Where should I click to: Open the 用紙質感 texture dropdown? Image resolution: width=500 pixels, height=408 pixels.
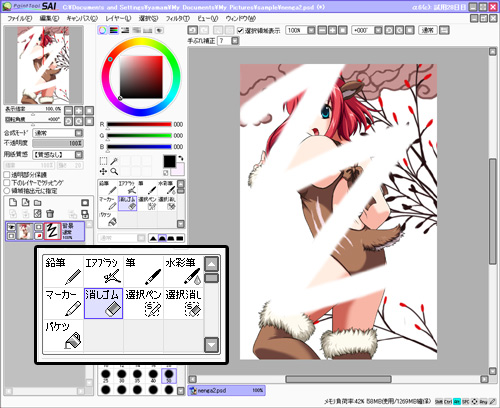tap(79, 155)
